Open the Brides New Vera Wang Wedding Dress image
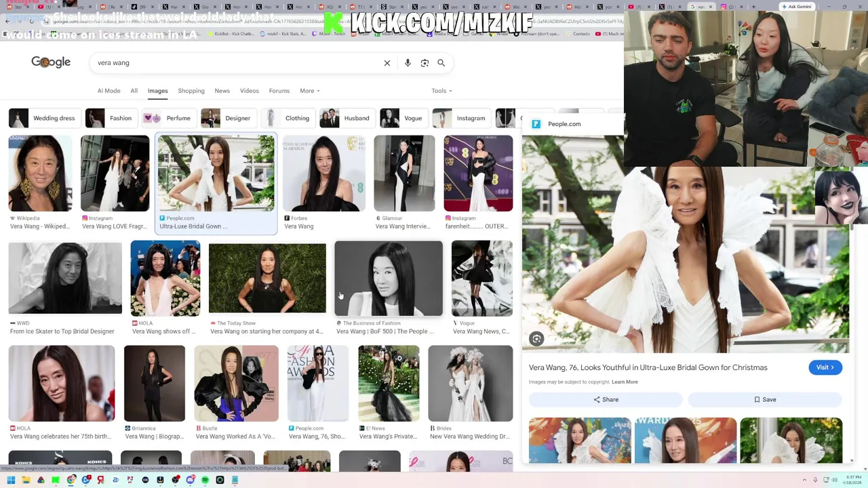Viewport: 868px width, 488px height. 471,384
